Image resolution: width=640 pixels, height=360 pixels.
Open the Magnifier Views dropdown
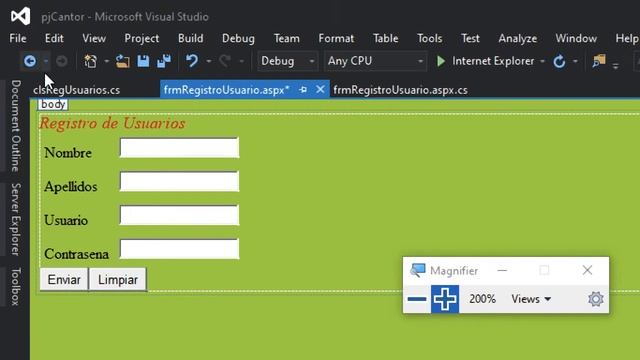coord(531,299)
